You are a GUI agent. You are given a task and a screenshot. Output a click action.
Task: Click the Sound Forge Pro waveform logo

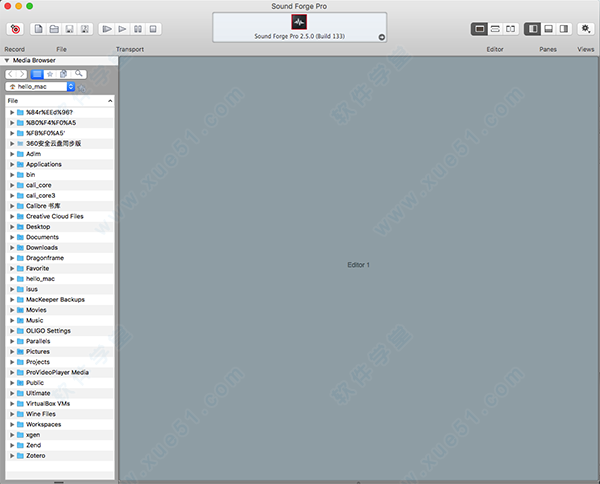pyautogui.click(x=299, y=22)
